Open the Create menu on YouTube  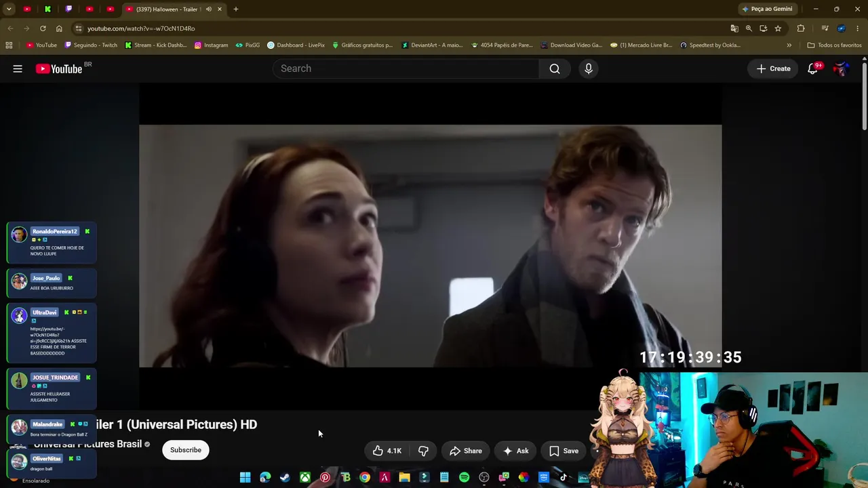click(773, 68)
